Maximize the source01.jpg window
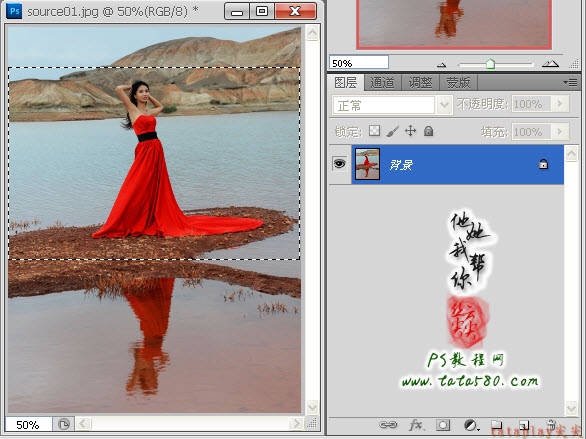 point(262,12)
